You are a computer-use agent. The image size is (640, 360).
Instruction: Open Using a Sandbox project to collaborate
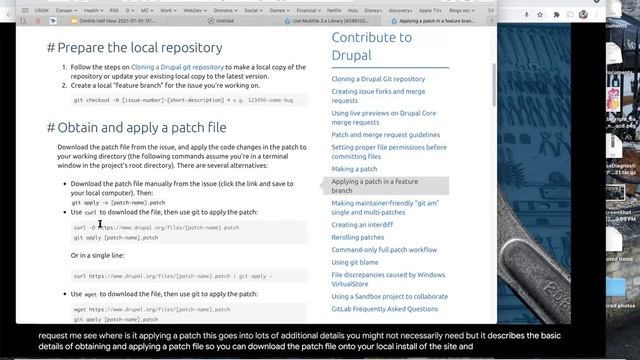click(x=389, y=296)
